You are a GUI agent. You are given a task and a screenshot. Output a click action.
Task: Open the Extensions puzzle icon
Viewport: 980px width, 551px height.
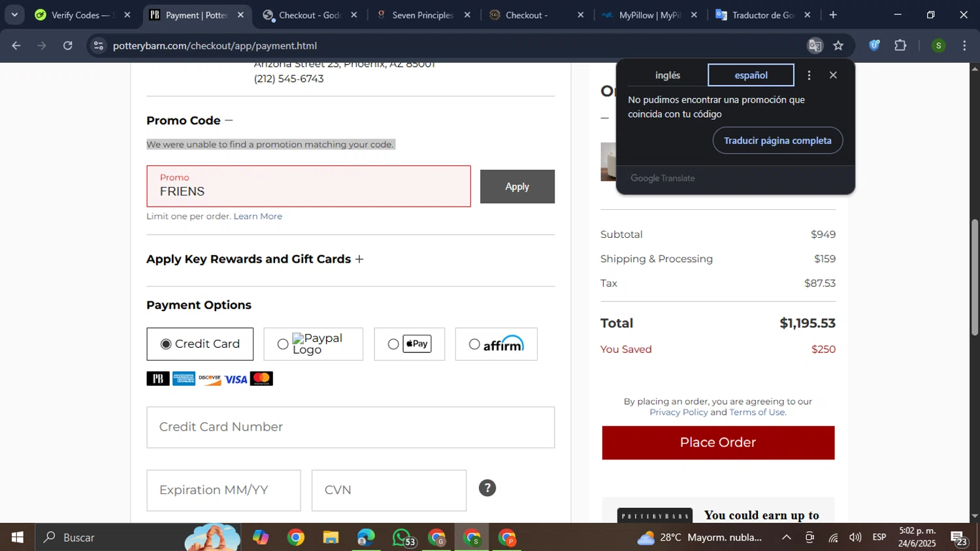[x=900, y=46]
